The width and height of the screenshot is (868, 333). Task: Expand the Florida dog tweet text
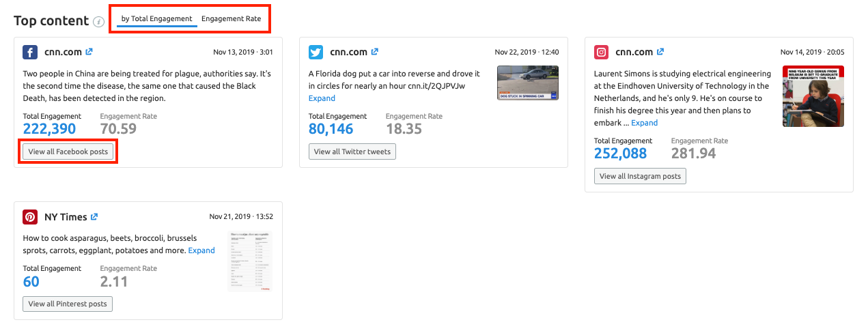(x=322, y=98)
